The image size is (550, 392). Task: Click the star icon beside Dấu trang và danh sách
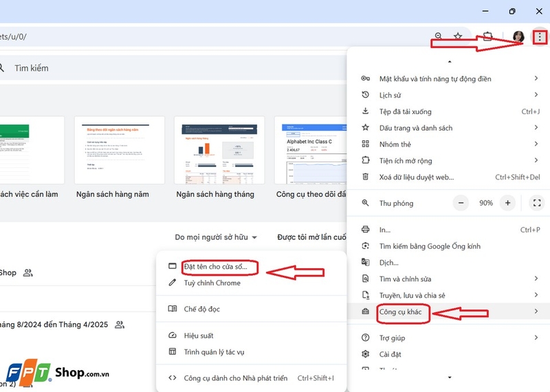tap(366, 127)
